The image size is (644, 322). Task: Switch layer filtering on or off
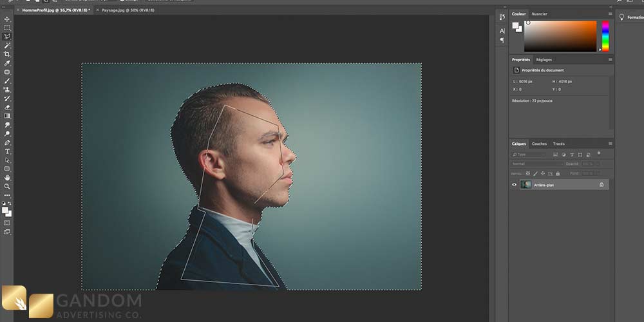point(599,153)
